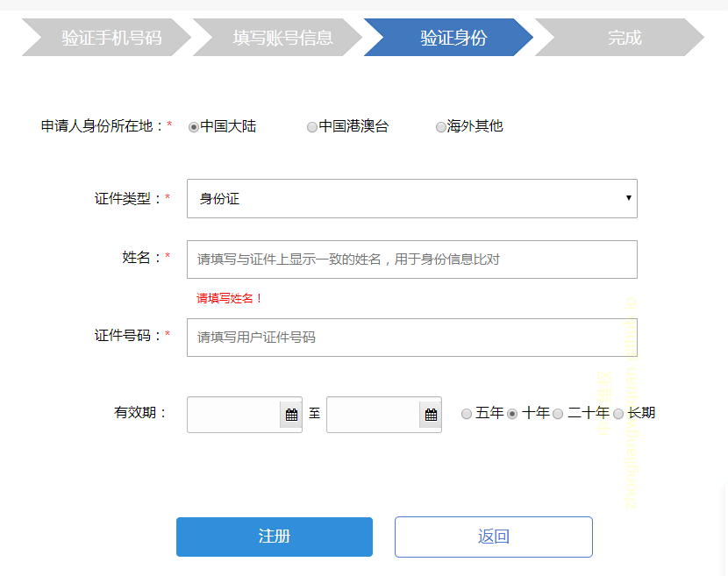
Task: Go to 填写账号信息 step
Action: click(277, 37)
